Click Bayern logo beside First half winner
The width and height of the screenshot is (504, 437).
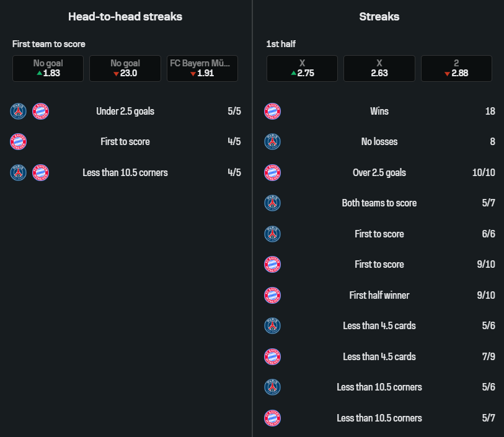point(272,295)
